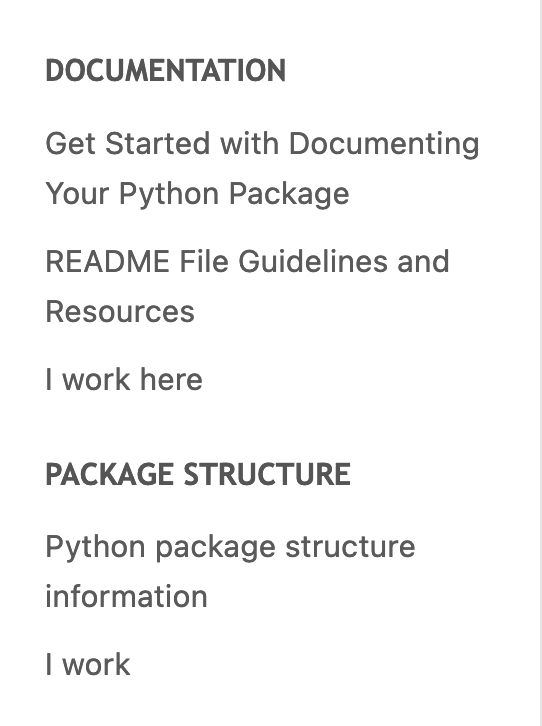The image size is (542, 726).
Task: Choose 'I work' under Package Structure
Action: [87, 664]
